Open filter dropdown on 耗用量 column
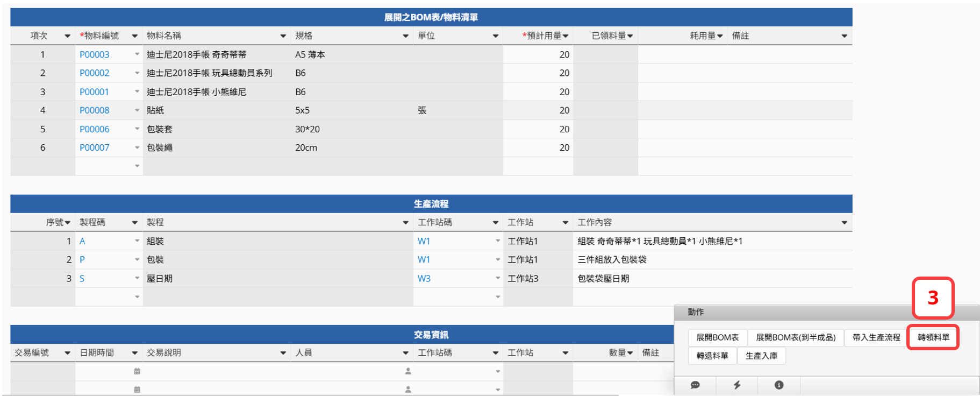980x396 pixels. pyautogui.click(x=720, y=36)
